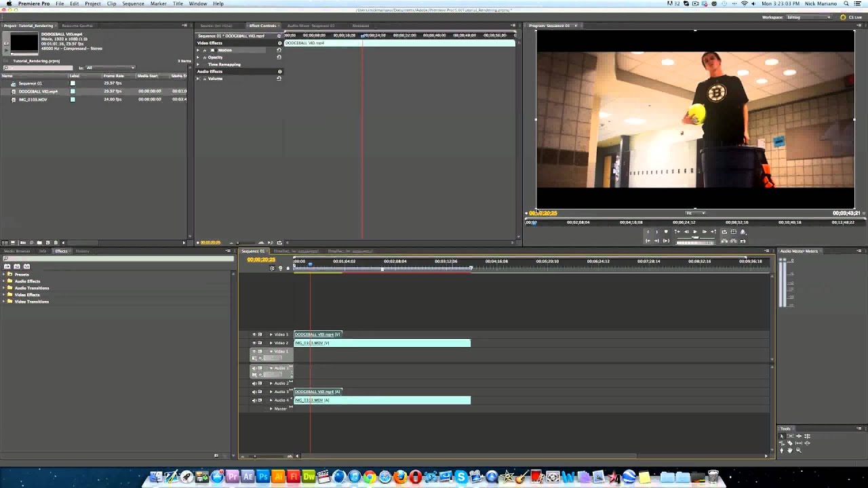Screen dimensions: 868x488
Task: Toggle Snap in the timeline panel
Action: coord(272,268)
